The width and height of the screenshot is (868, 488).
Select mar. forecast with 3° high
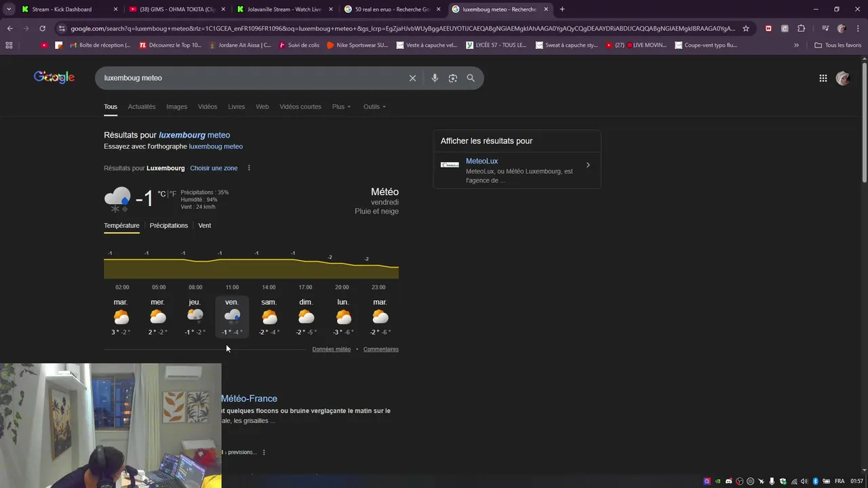[x=121, y=317]
